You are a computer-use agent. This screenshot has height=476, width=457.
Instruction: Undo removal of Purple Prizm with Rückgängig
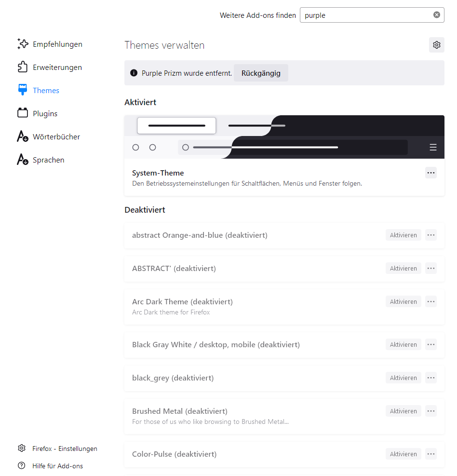click(x=261, y=73)
